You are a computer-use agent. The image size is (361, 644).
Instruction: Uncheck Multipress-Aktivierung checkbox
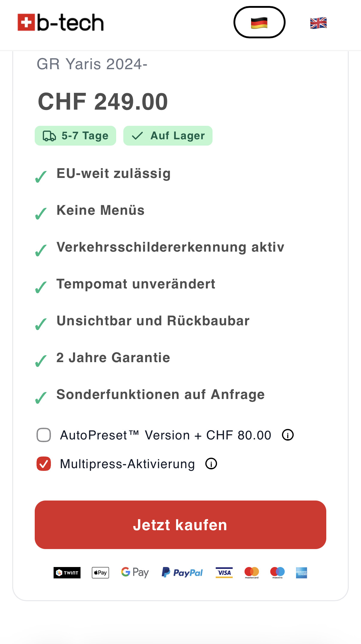(x=44, y=464)
